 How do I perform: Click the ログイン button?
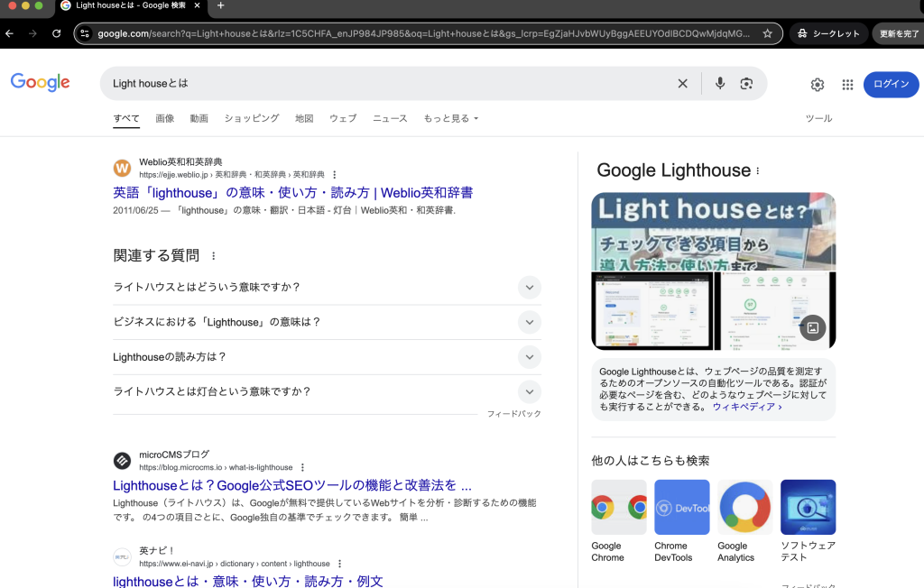pos(891,84)
